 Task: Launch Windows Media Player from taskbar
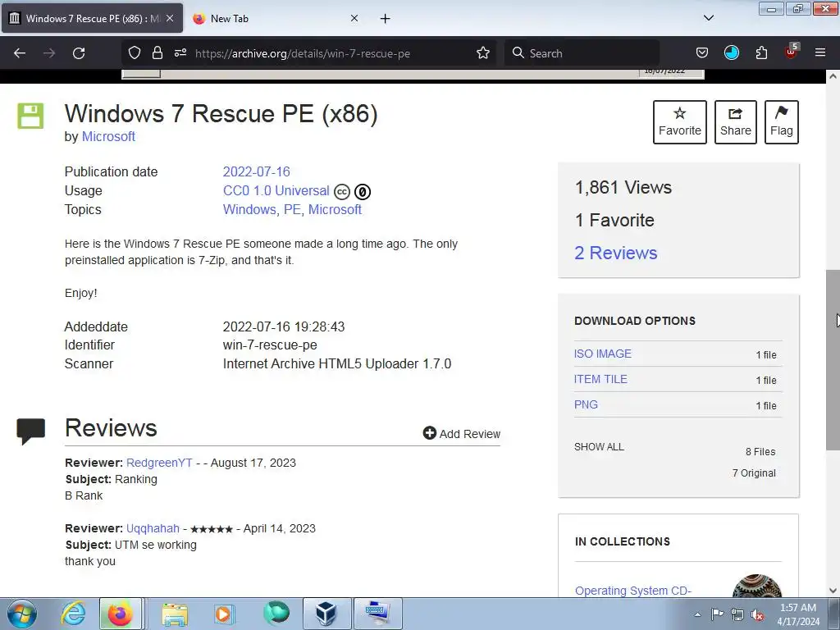[224, 614]
